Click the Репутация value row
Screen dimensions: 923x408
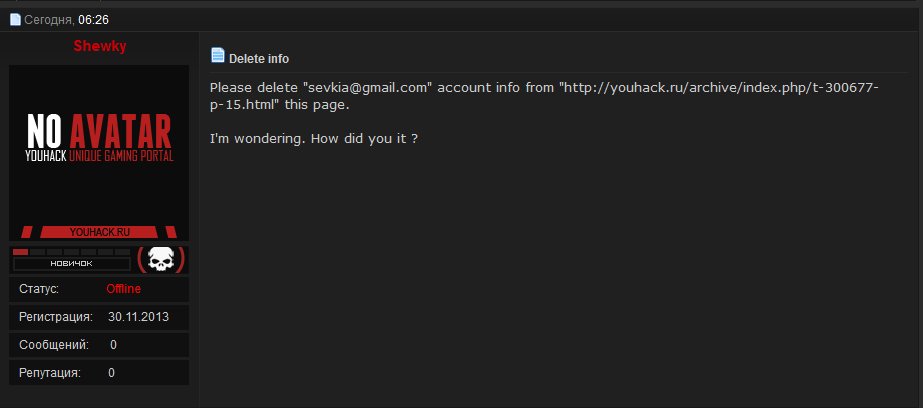point(99,373)
